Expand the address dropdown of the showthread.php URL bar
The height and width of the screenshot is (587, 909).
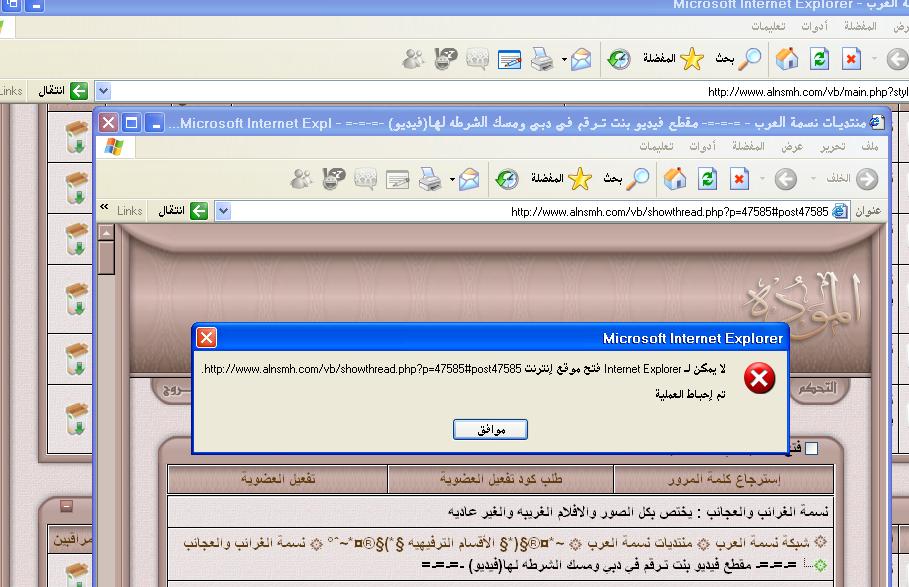click(x=223, y=211)
